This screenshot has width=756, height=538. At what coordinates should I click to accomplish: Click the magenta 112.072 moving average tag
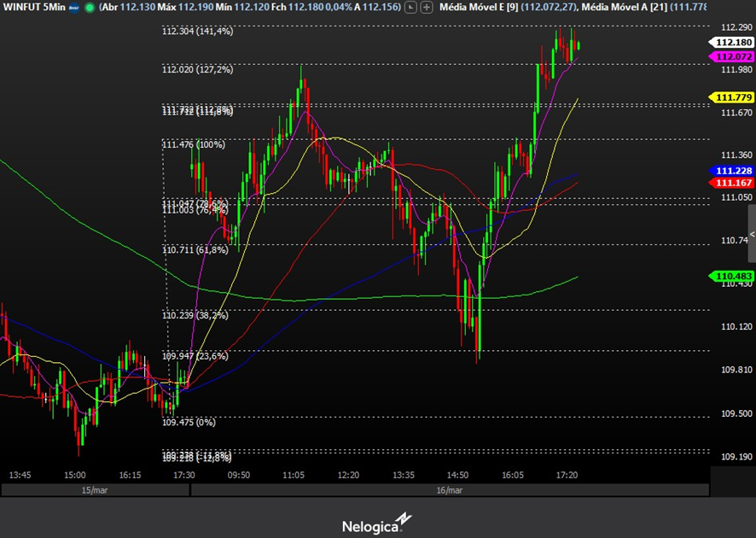pyautogui.click(x=731, y=57)
